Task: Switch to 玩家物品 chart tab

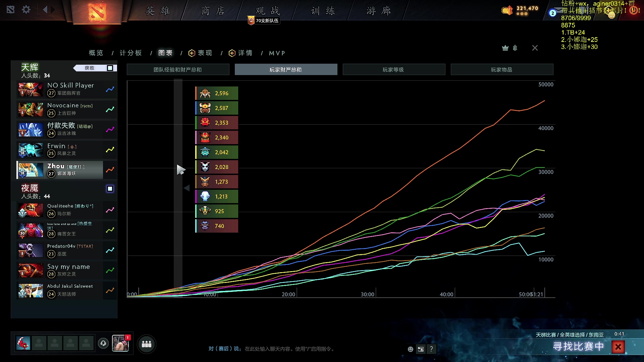Action: click(502, 69)
